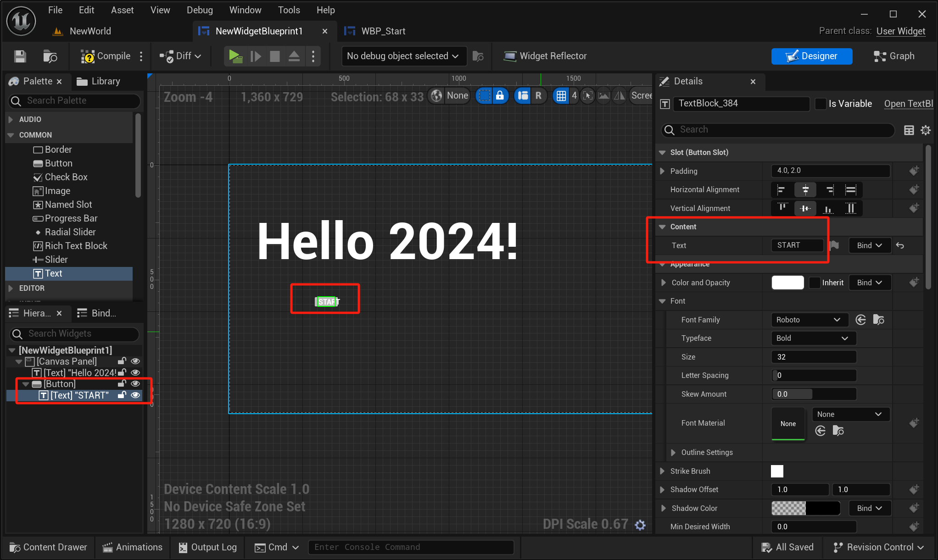Open the Content Drawer
Image resolution: width=938 pixels, height=560 pixels.
click(x=48, y=547)
